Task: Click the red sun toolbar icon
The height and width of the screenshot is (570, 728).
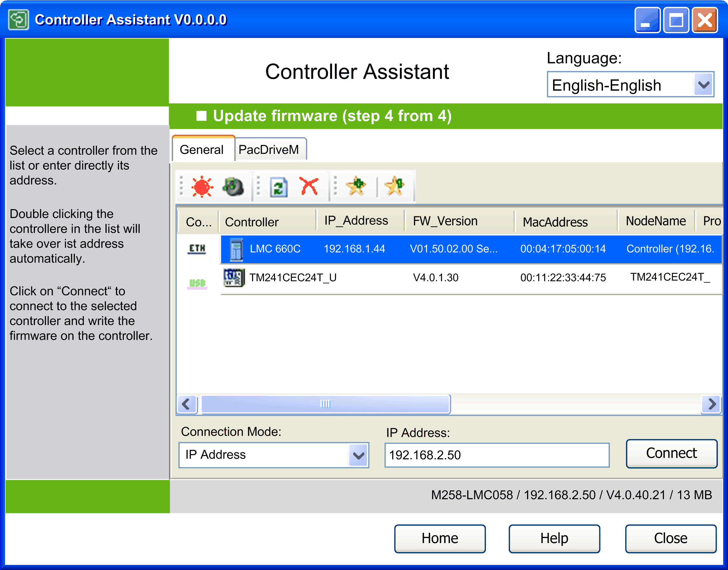Action: 202,187
